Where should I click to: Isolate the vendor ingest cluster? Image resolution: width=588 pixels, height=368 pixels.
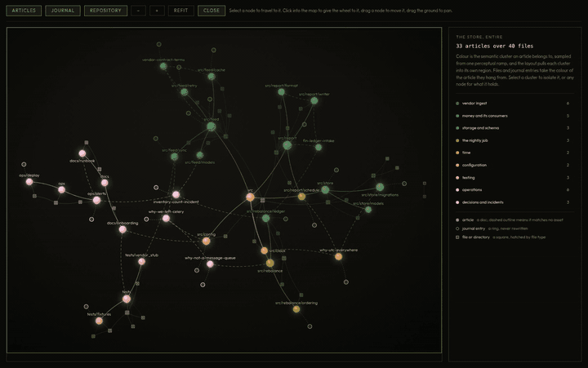[x=514, y=103]
